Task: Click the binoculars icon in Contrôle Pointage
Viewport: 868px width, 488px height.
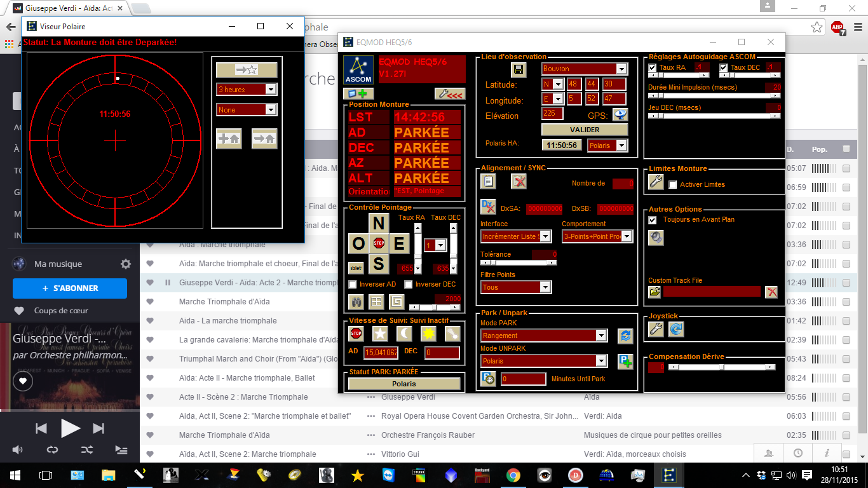Action: coord(356,301)
